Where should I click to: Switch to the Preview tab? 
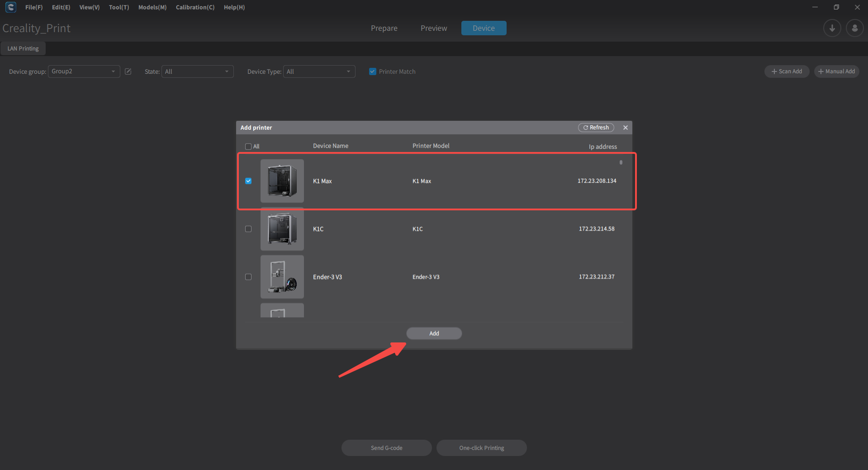coord(434,28)
